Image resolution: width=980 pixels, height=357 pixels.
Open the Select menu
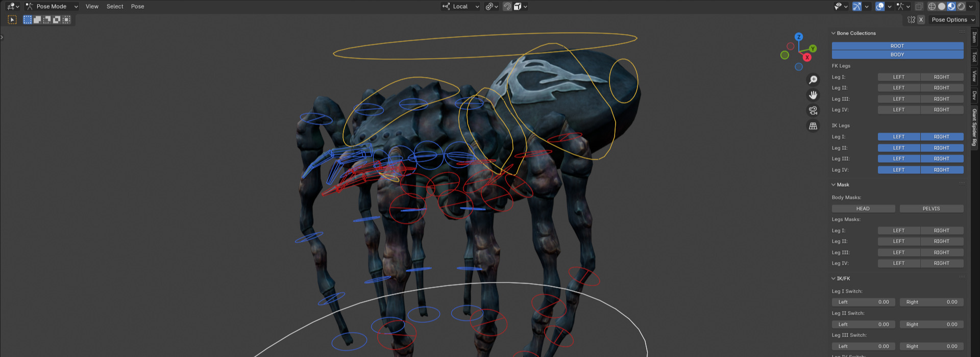coord(115,7)
